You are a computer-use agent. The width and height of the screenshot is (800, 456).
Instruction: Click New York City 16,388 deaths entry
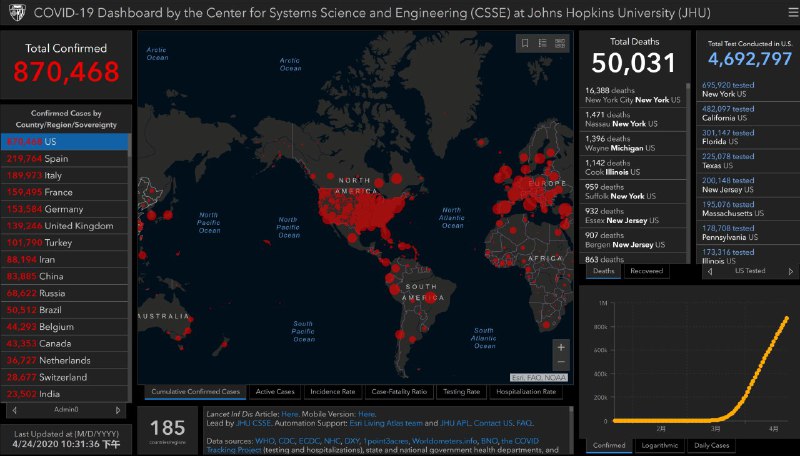[x=633, y=95]
